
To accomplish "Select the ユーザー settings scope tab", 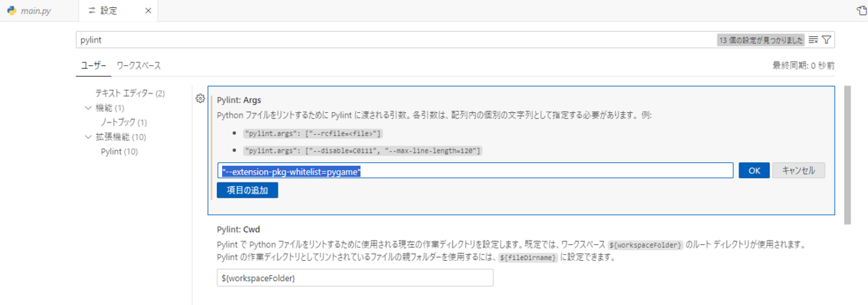I will coord(93,65).
